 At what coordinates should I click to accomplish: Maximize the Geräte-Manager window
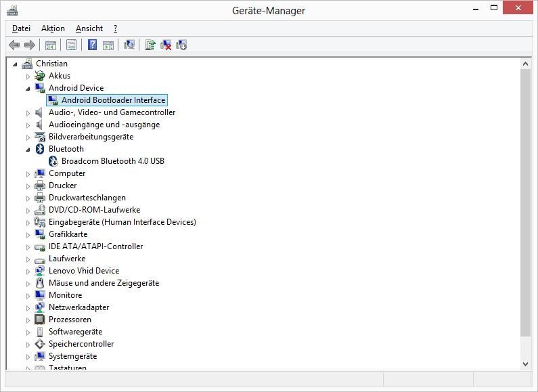(x=494, y=7)
